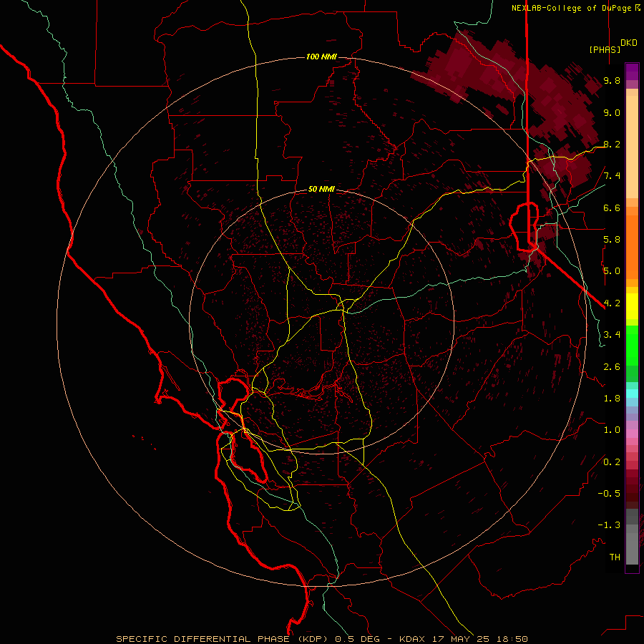Click the 3.4 scale value
Viewport: 644px width, 644px height.
(x=612, y=335)
